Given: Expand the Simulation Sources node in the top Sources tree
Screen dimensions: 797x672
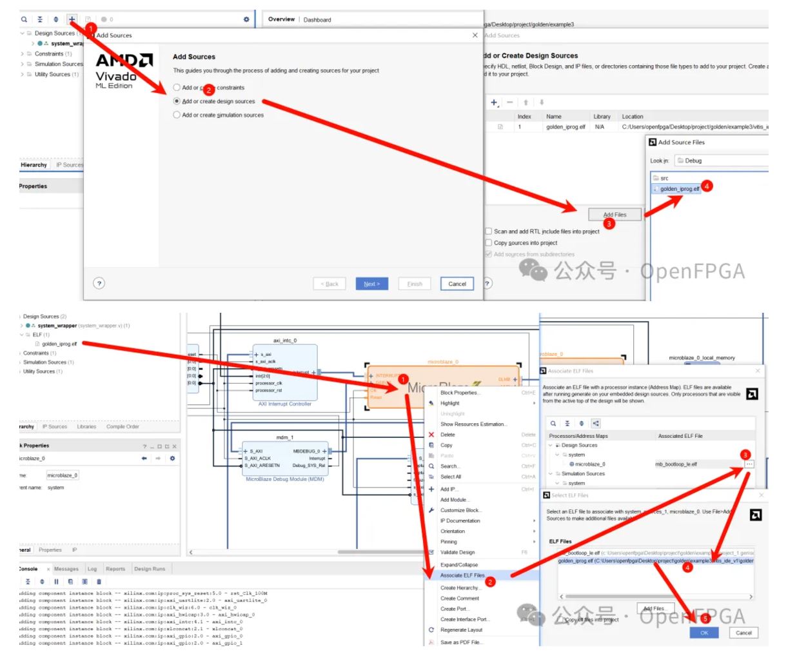Looking at the screenshot, I should (x=23, y=64).
